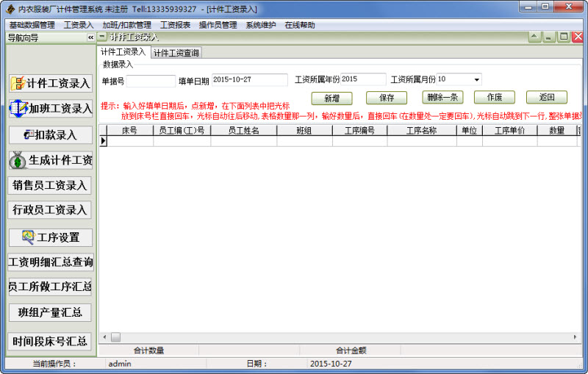Click the application icon in the title bar
Screen dimensions: 588x374
coord(10,9)
